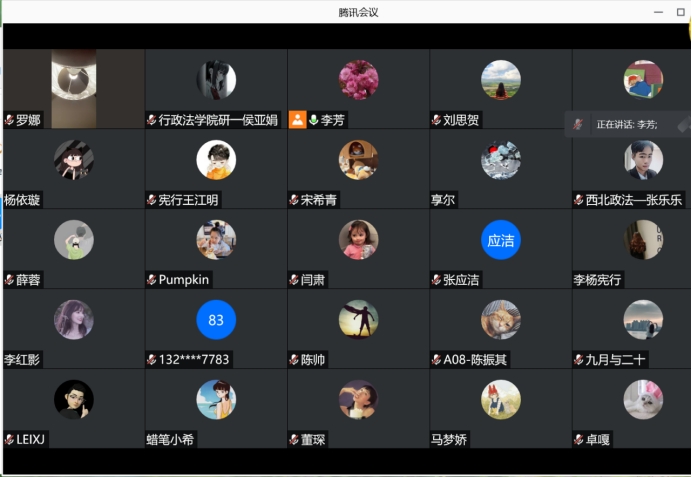692x477 pixels.
Task: Click the 九月与二十 participant label
Action: point(615,360)
